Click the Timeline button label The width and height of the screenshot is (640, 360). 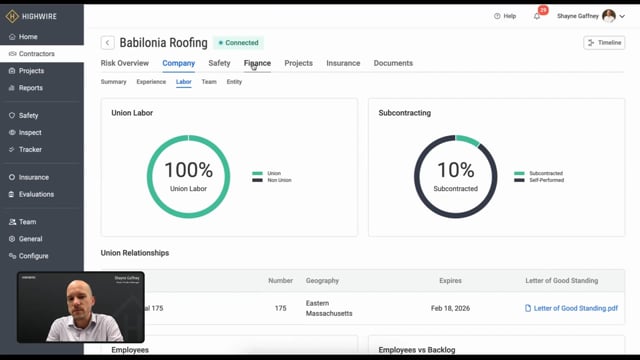point(609,42)
